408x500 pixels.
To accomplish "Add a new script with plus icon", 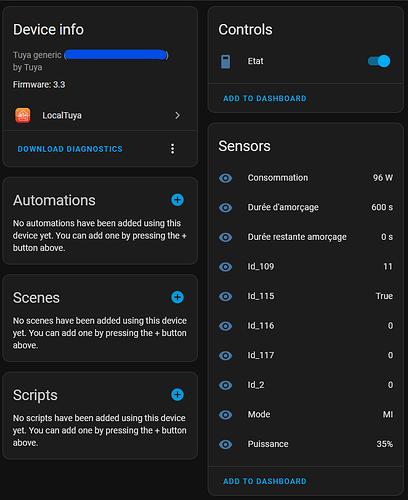I will [177, 395].
